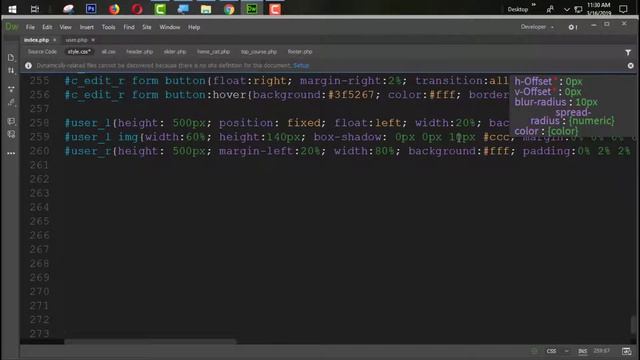Click the blur-radius value in the hint popup
The height and width of the screenshot is (360, 640).
(586, 102)
